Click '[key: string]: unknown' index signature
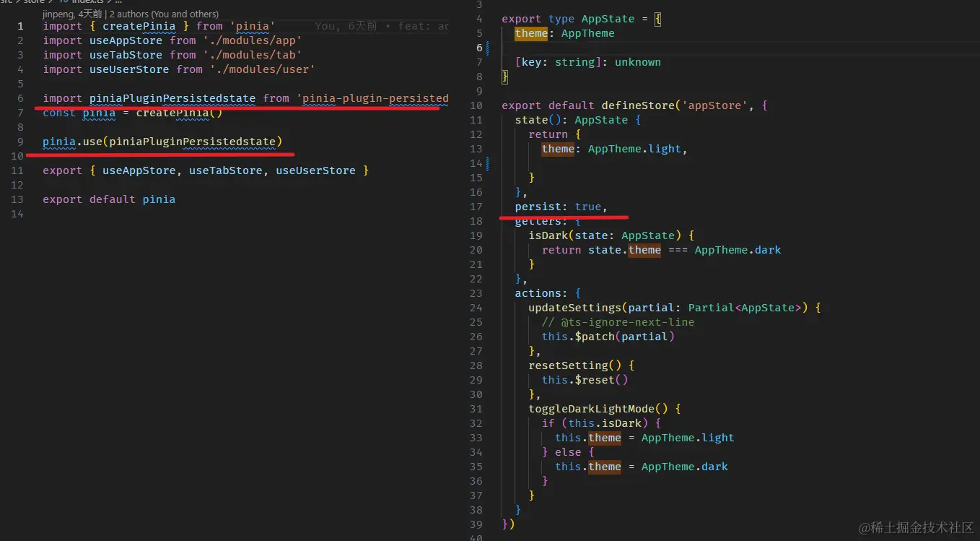The width and height of the screenshot is (980, 541). point(588,62)
